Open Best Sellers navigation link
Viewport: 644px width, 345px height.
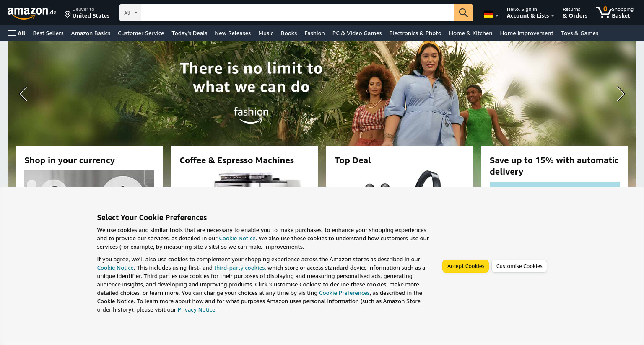[48, 33]
